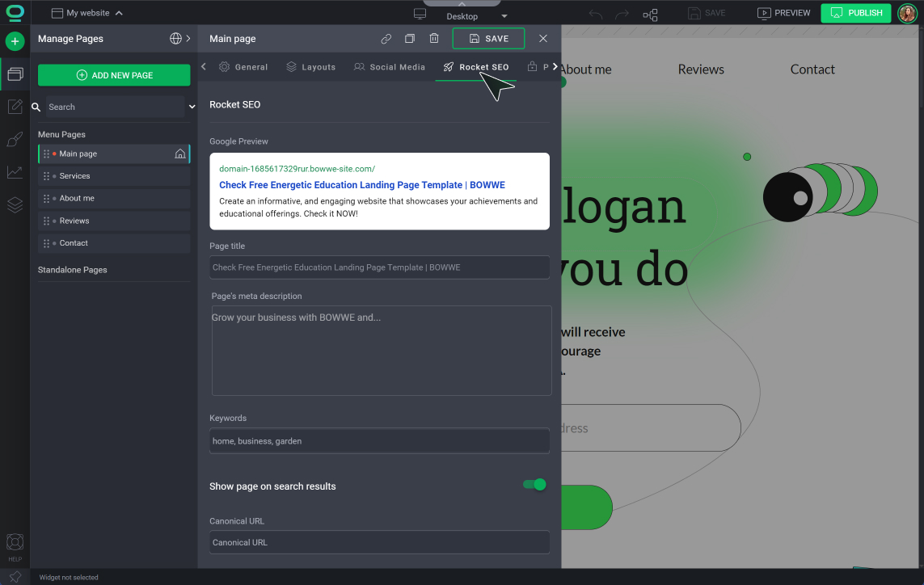Open the Help lifebuoy icon
924x585 pixels.
pyautogui.click(x=15, y=542)
